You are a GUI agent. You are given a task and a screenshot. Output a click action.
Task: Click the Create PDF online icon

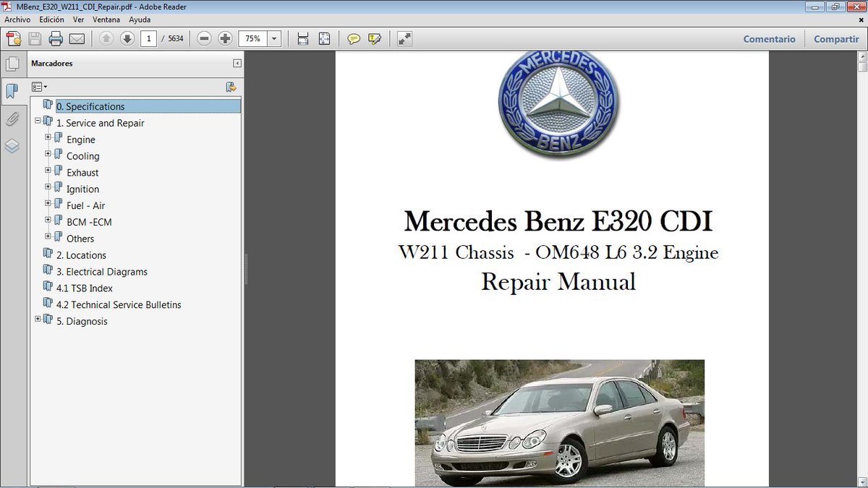pyautogui.click(x=14, y=39)
